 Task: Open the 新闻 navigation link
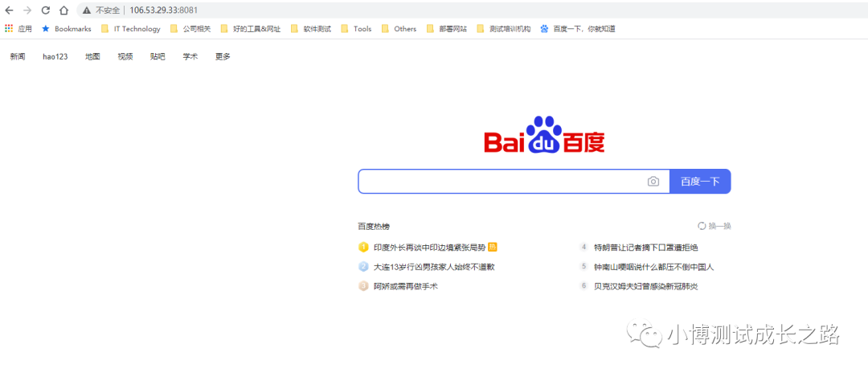tap(18, 56)
